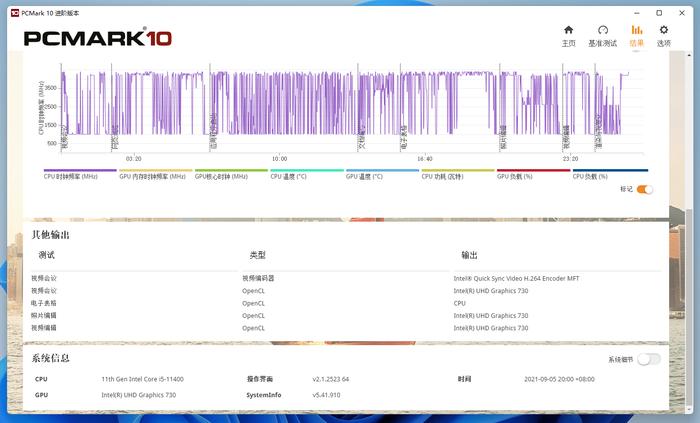Close the PCMark 10 window
This screenshot has height=423, width=700.
682,13
